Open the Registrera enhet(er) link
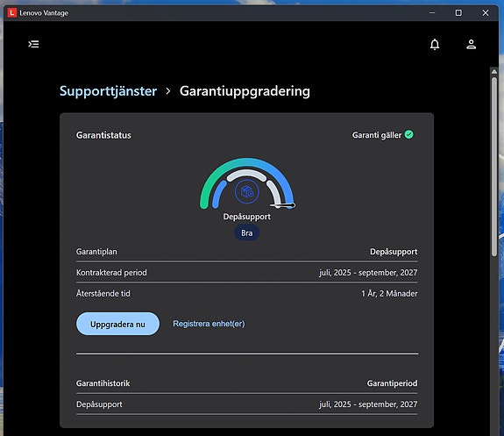This screenshot has width=504, height=436. click(209, 324)
